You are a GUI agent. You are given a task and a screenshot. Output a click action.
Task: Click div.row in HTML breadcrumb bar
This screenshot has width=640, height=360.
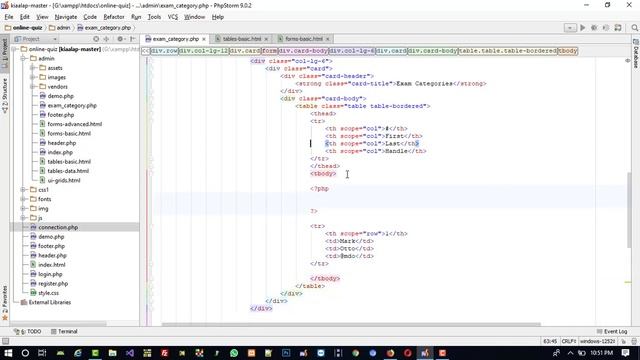point(164,51)
